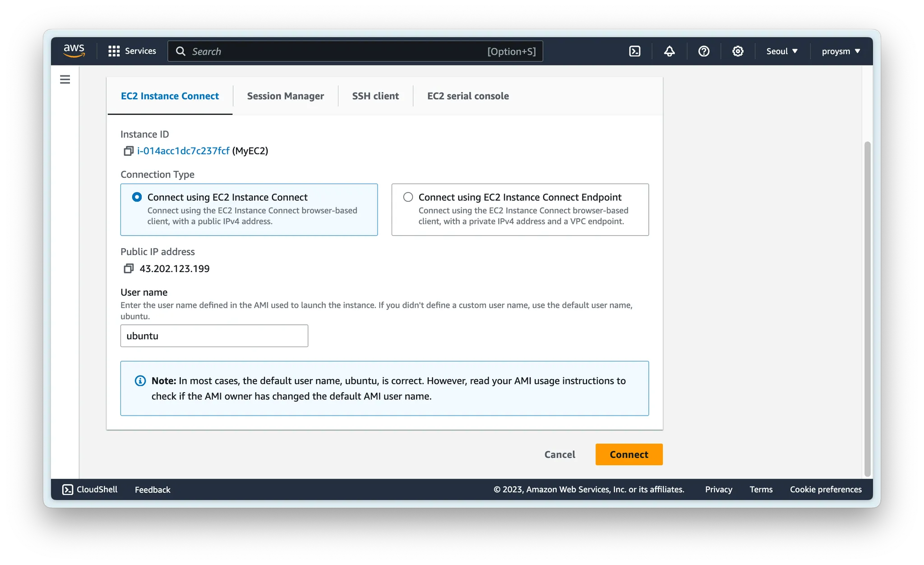Switch to the SSH client tab
This screenshot has height=565, width=924.
(375, 96)
